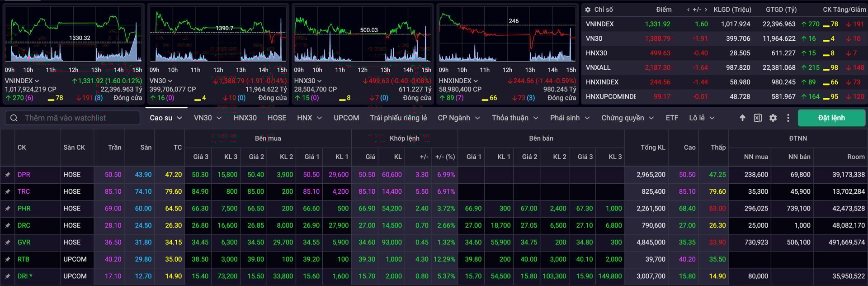This screenshot has width=868, height=286.
Task: Toggle the pin for GVR row
Action: click(x=8, y=243)
